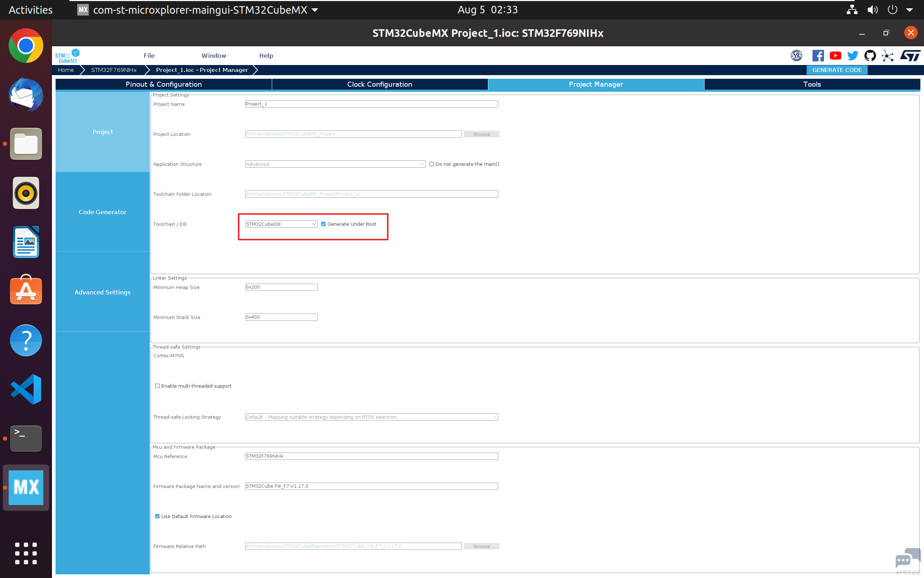The image size is (924, 578).
Task: Click the Mcu Reference field
Action: click(371, 456)
